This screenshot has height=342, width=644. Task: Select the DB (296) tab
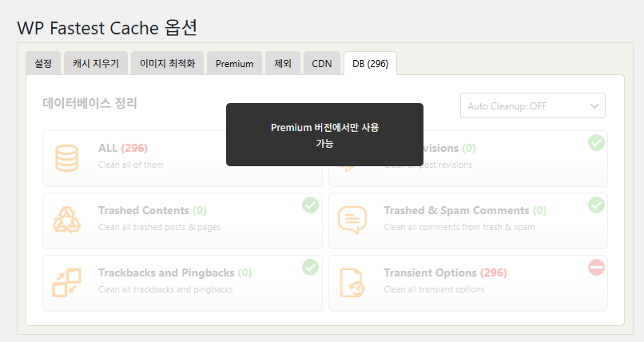point(370,64)
